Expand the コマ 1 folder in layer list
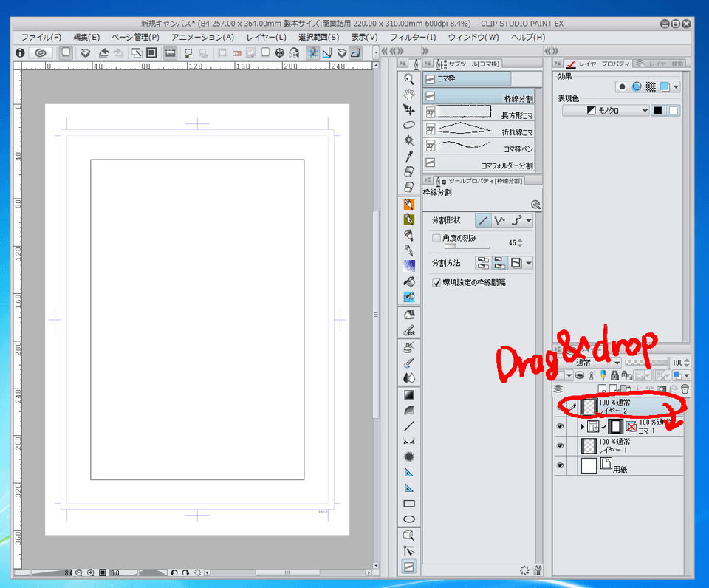The height and width of the screenshot is (588, 709). [x=583, y=425]
